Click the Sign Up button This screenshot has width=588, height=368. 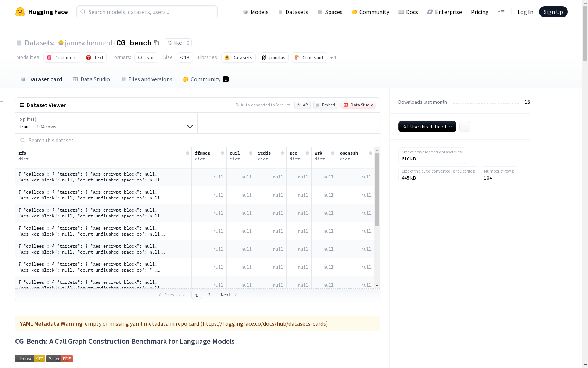click(553, 12)
